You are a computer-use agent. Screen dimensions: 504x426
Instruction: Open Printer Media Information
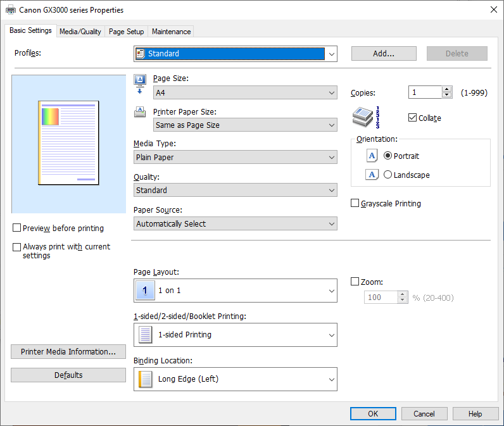[68, 352]
